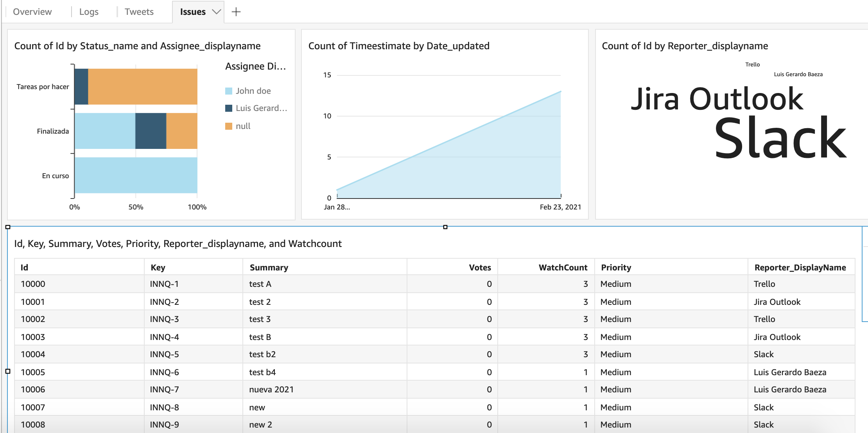Open the Logs tab

(x=89, y=12)
